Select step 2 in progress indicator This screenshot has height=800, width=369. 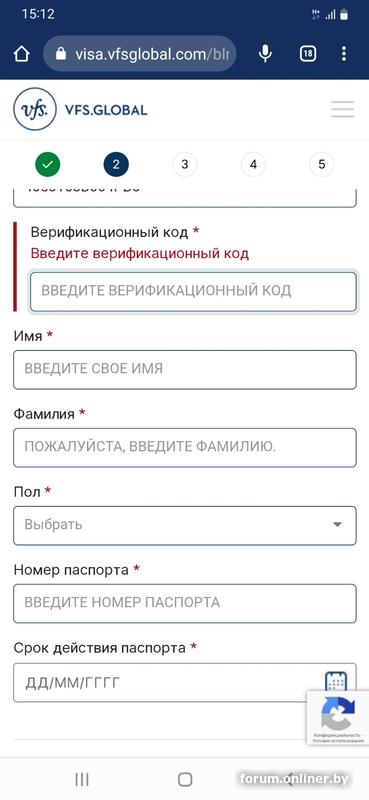(x=116, y=164)
